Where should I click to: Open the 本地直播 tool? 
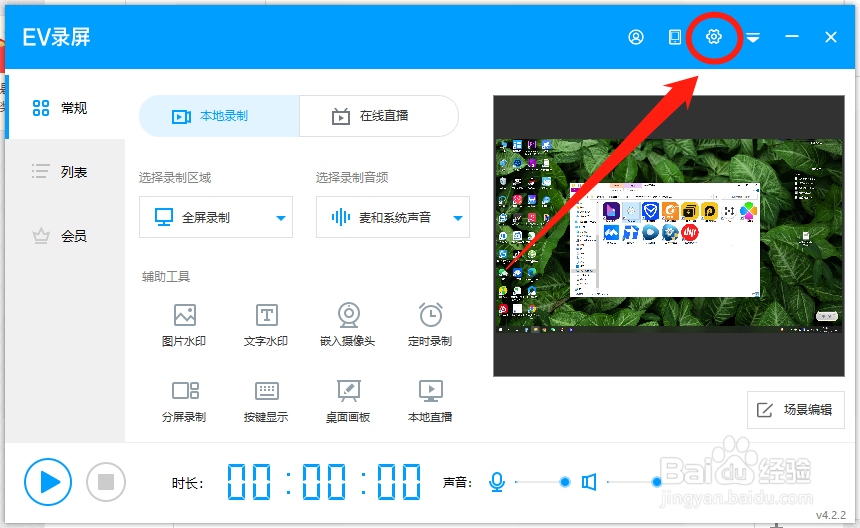430,401
